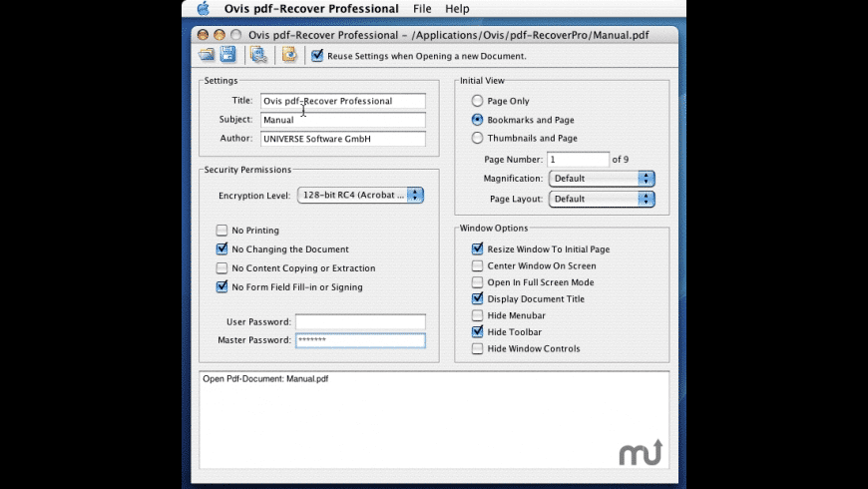The width and height of the screenshot is (868, 489).
Task: Uncheck Display Document Title
Action: (477, 298)
